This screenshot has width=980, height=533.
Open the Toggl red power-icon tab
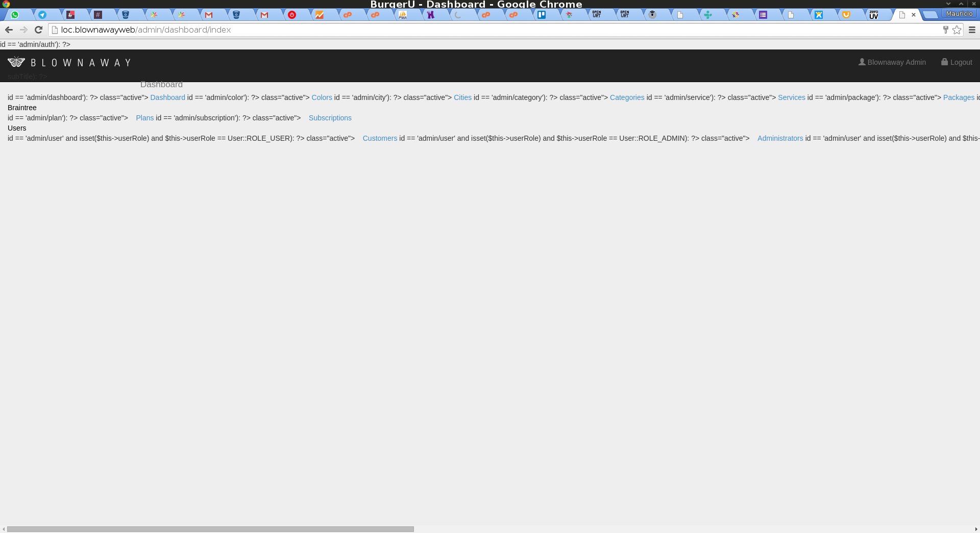point(292,15)
